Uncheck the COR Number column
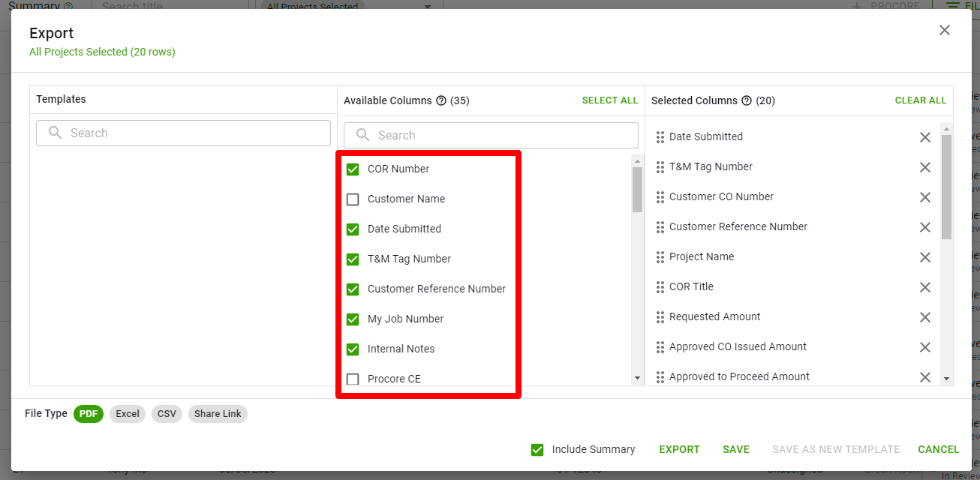This screenshot has height=480, width=980. point(353,169)
